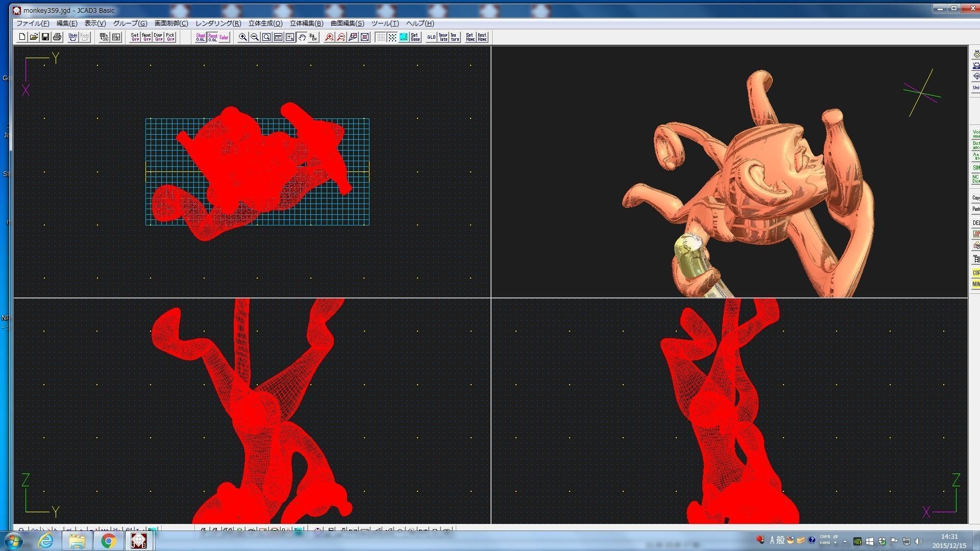Screen dimensions: 980x551
Task: Save the file using the floppy icon
Action: pyautogui.click(x=45, y=37)
